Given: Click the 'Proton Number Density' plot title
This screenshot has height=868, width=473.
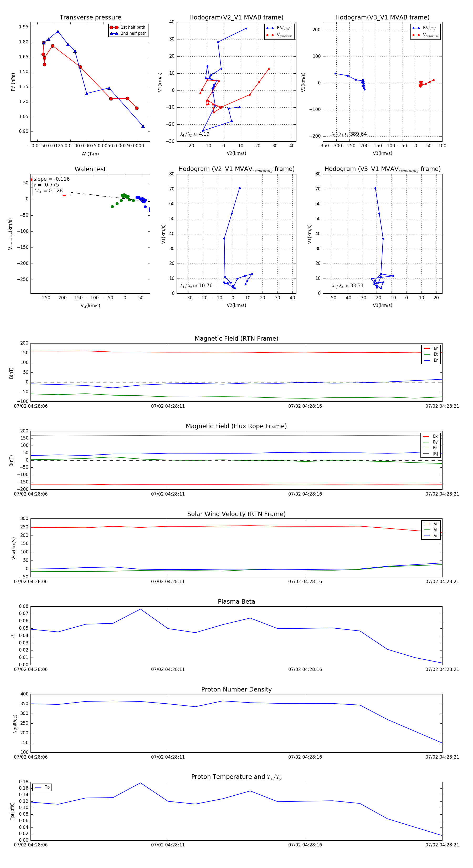Looking at the screenshot, I should coord(236,689).
